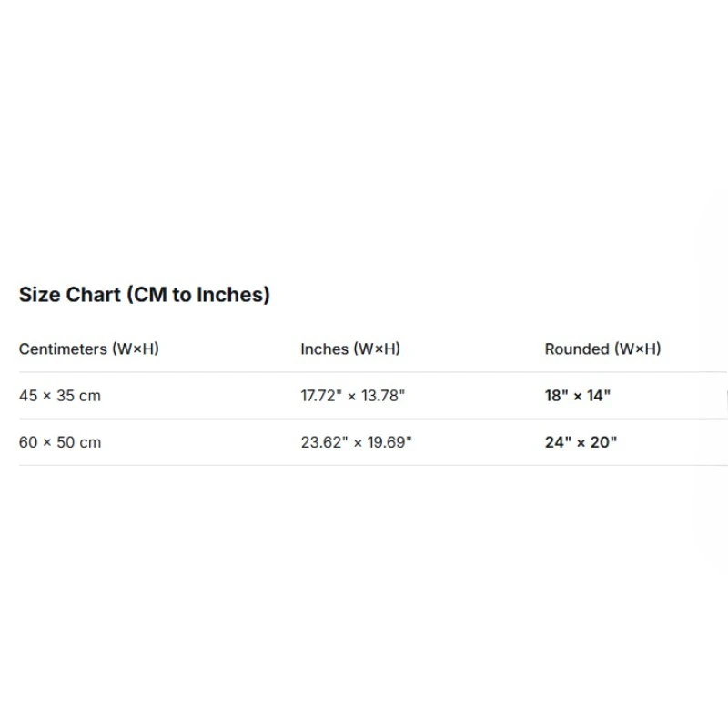The height and width of the screenshot is (728, 728).
Task: Click the 60 × 50 cm cell
Action: pyautogui.click(x=60, y=442)
